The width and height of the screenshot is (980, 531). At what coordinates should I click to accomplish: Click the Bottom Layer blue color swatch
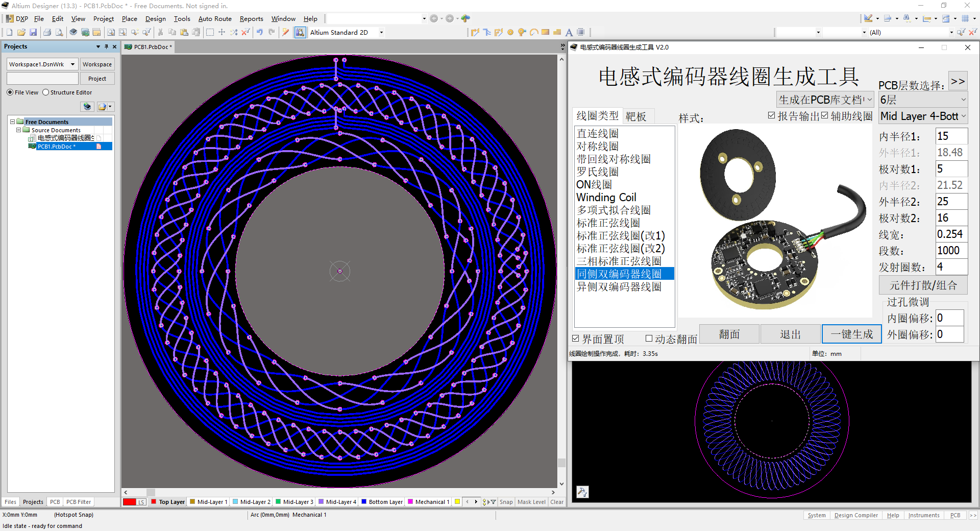[364, 502]
